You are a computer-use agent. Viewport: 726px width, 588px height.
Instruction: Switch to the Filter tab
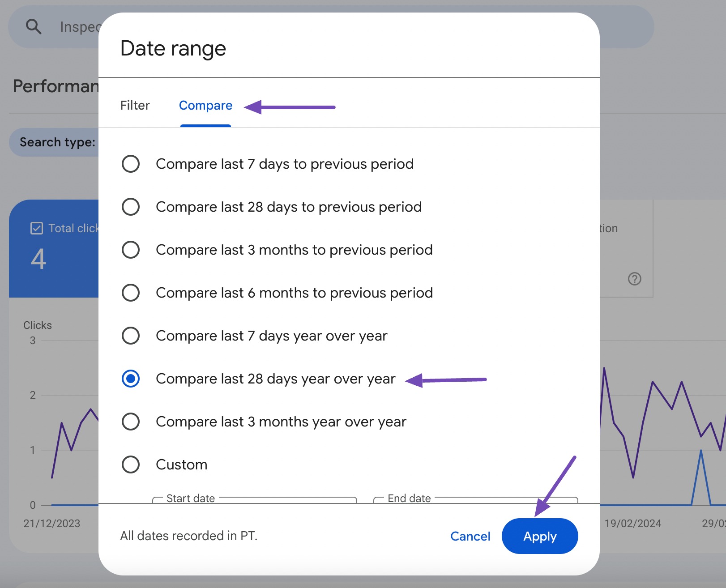click(x=134, y=105)
